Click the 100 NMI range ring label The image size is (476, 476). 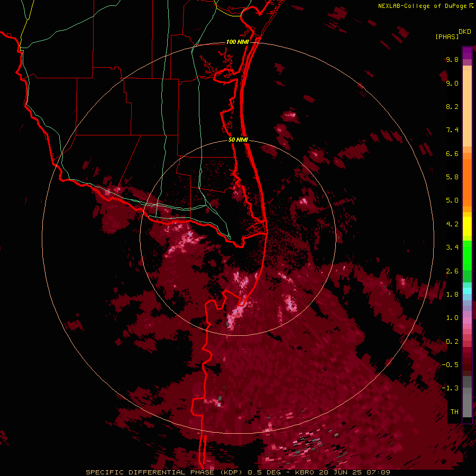pyautogui.click(x=237, y=42)
